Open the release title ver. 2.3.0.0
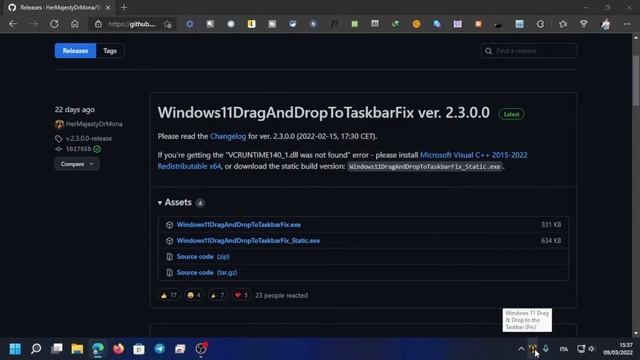 tap(324, 113)
